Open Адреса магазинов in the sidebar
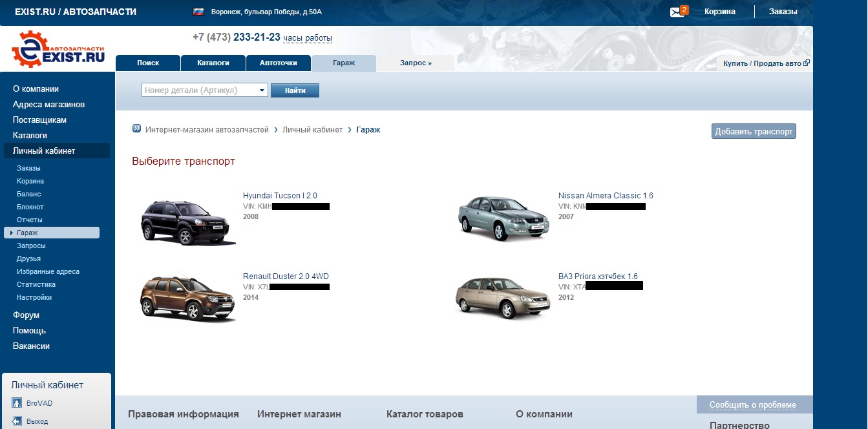 (48, 105)
